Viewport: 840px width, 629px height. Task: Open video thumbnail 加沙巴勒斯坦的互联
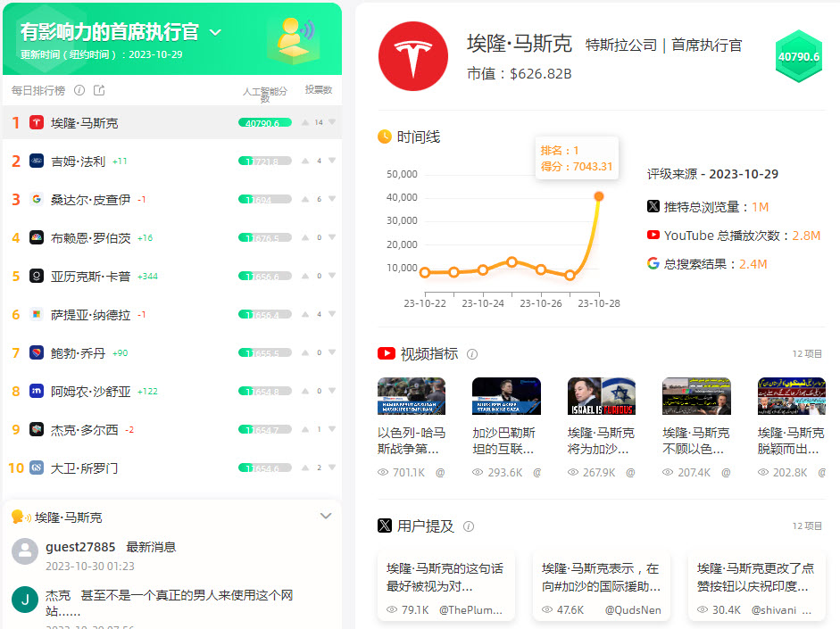tap(506, 396)
